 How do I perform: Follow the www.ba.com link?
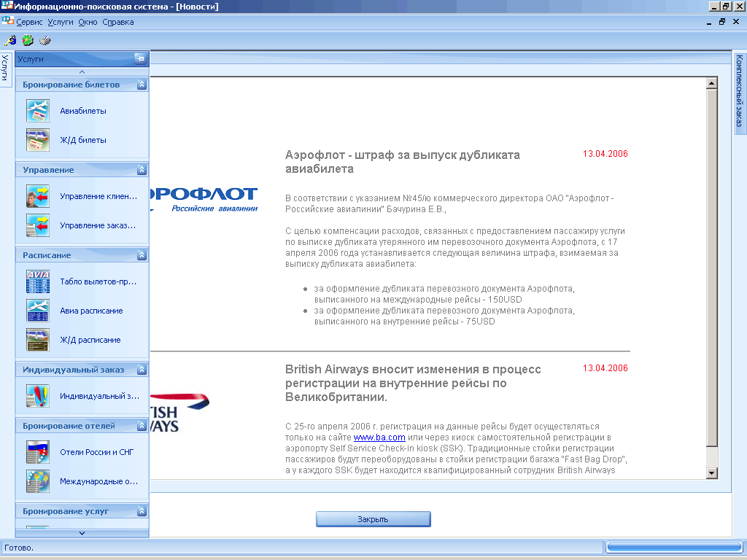point(379,437)
